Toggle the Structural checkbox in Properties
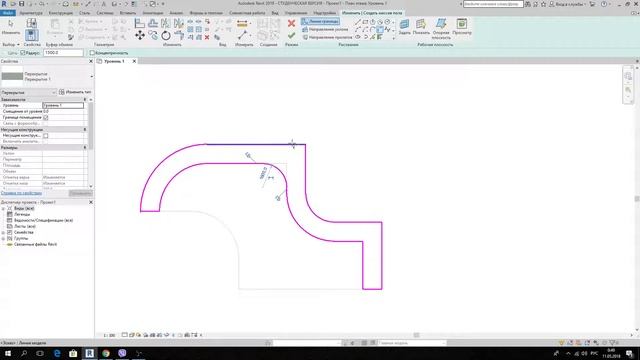The height and width of the screenshot is (360, 640). [x=46, y=136]
